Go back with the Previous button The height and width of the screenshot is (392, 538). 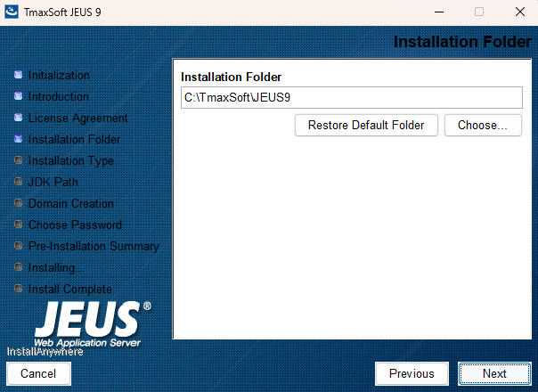point(412,374)
